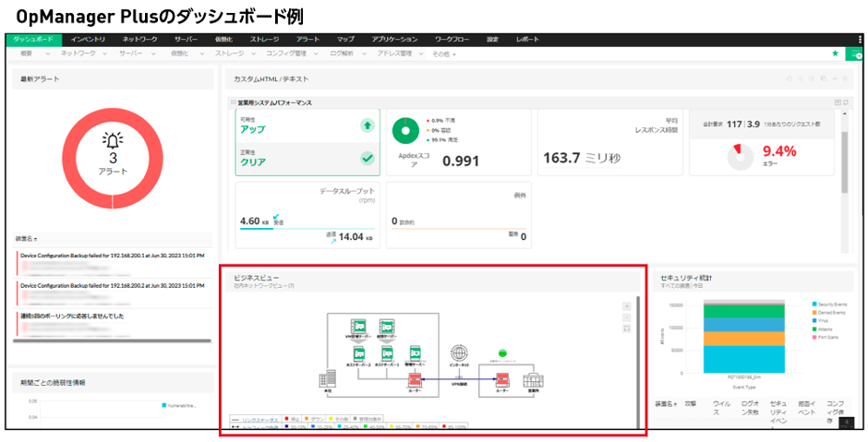868x442 pixels.
Task: Open the 設定 tab in top bar
Action: [x=492, y=40]
